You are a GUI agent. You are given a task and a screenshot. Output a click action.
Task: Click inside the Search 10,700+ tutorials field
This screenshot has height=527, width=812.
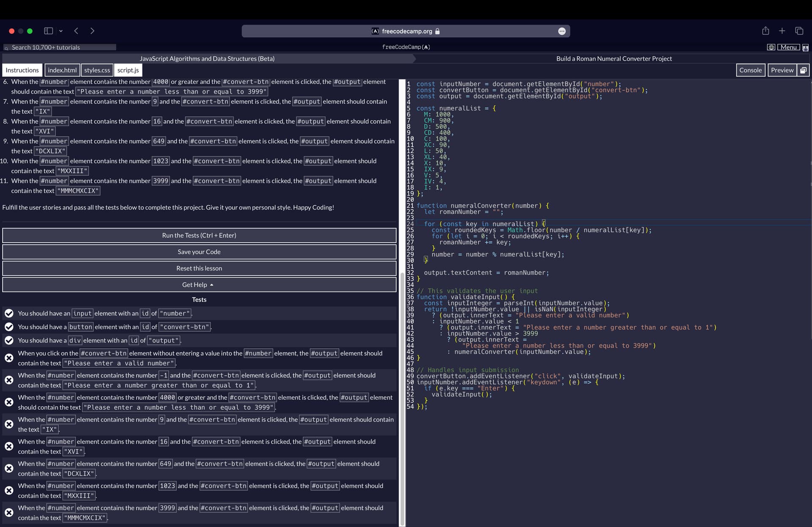point(59,47)
